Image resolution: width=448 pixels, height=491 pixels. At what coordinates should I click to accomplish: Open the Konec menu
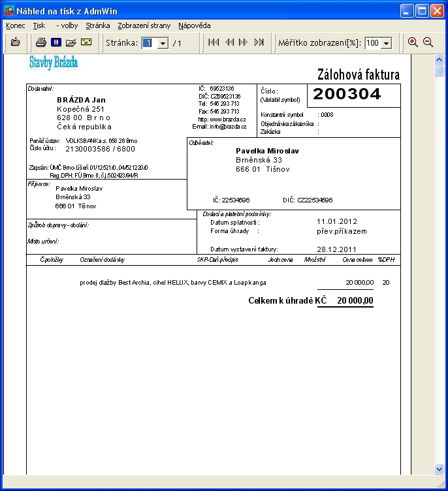click(16, 25)
